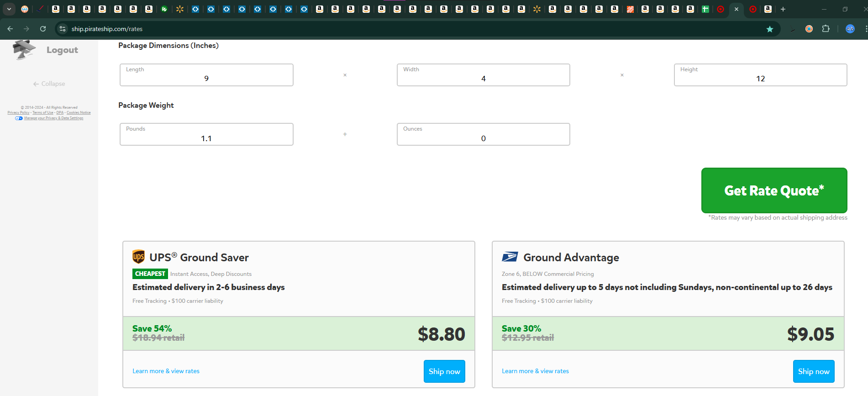Click the Save 54% label

pyautogui.click(x=152, y=328)
